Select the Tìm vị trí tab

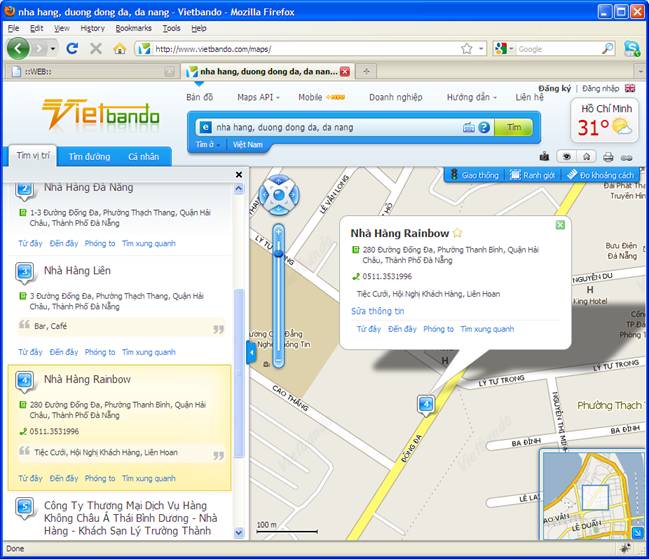coord(33,156)
